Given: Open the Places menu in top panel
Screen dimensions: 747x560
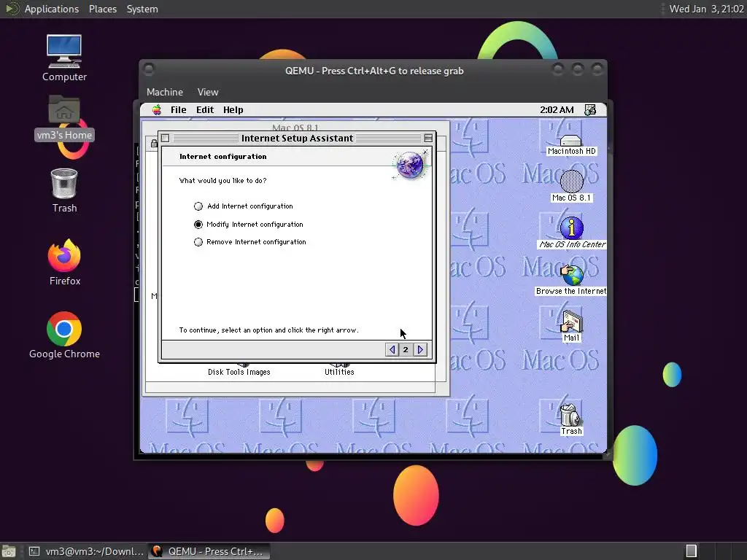Looking at the screenshot, I should click(x=102, y=9).
